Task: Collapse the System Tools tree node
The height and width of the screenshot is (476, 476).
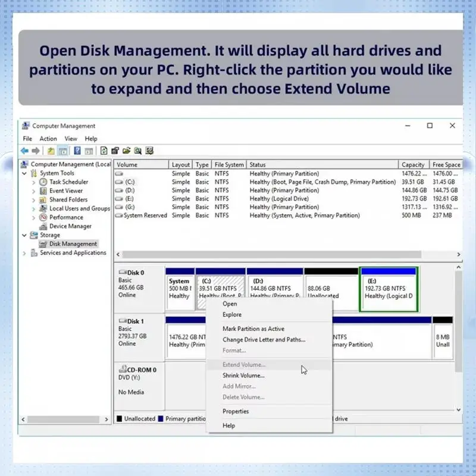Action: click(x=24, y=173)
